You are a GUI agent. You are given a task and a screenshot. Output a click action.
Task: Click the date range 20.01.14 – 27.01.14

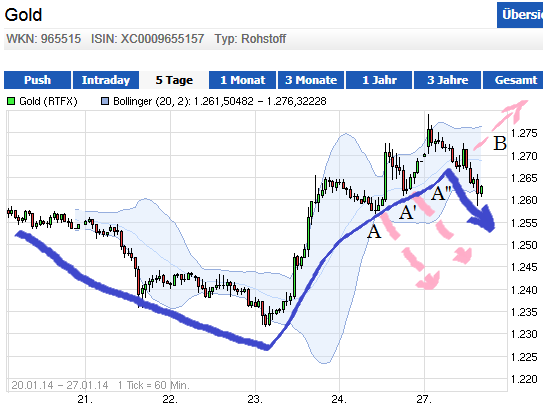click(60, 385)
